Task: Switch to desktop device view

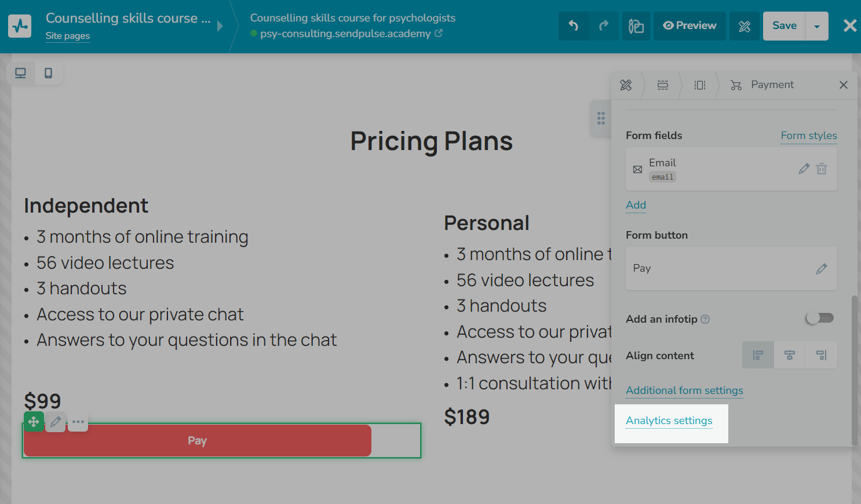Action: click(20, 73)
